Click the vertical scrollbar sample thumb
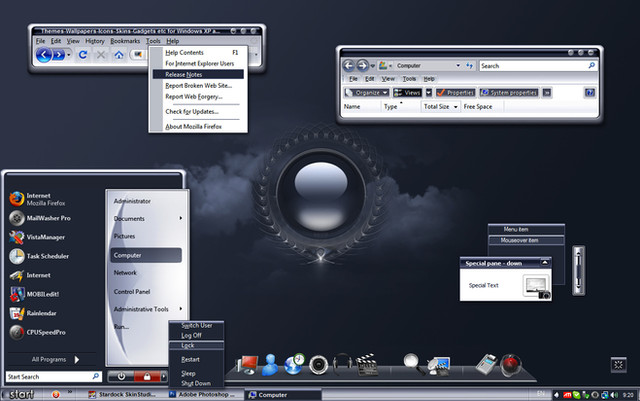Image resolution: width=640 pixels, height=401 pixels. (x=578, y=270)
